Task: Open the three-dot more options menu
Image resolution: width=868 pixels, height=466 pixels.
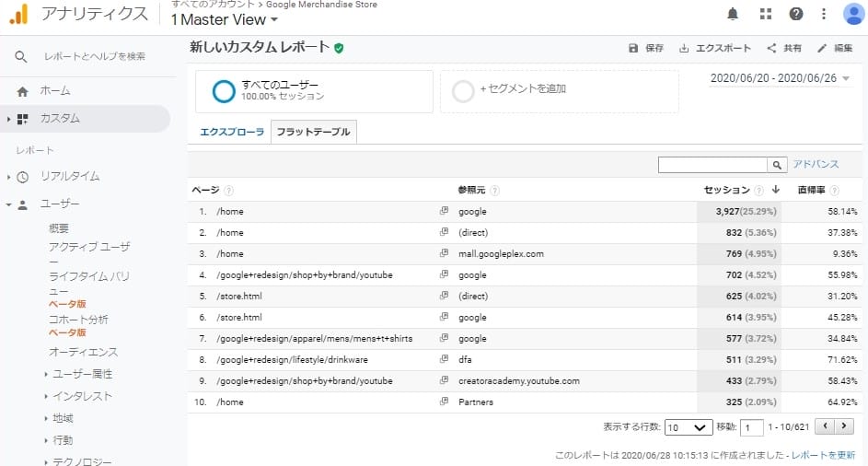Action: (x=824, y=14)
